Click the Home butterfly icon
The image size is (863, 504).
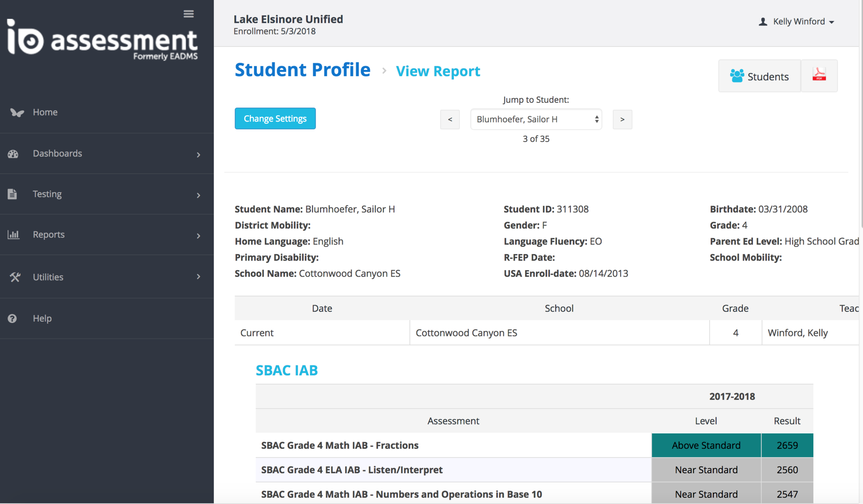click(17, 113)
